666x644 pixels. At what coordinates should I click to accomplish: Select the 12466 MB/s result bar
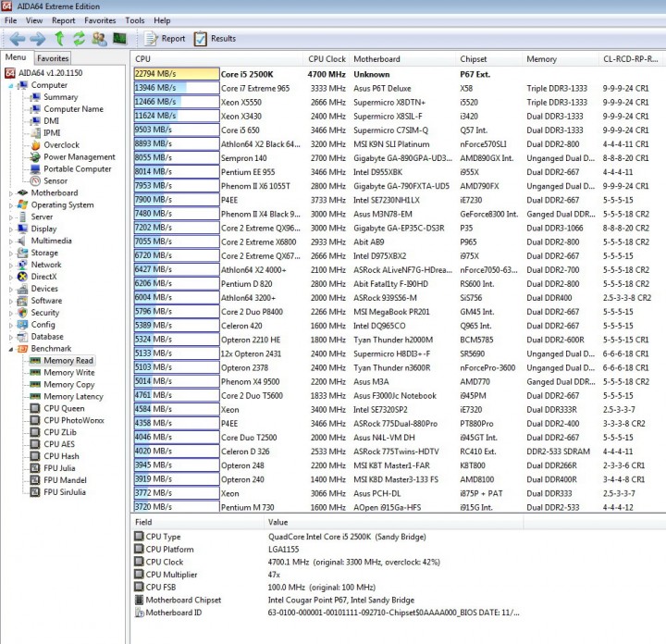pyautogui.click(x=177, y=102)
